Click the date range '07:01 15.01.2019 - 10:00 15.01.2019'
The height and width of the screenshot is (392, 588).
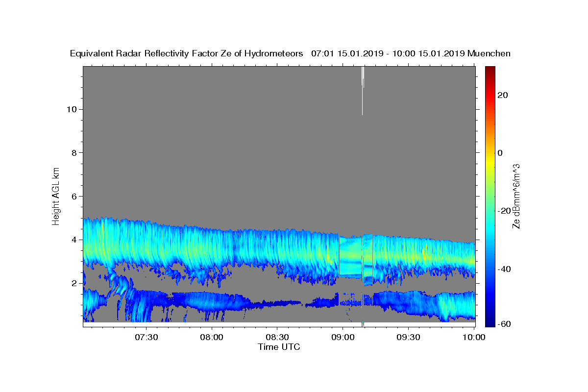pos(388,53)
